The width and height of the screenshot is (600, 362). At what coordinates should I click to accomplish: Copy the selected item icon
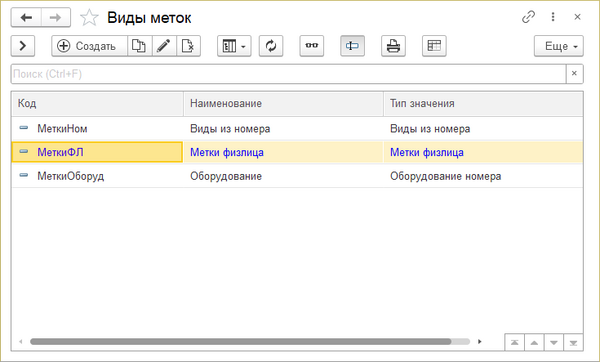(x=140, y=46)
